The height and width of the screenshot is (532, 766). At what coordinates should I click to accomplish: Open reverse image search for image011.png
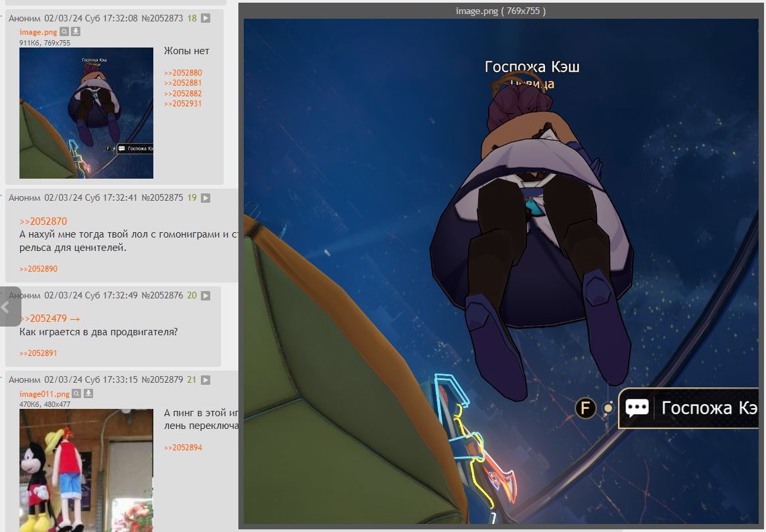tap(77, 393)
